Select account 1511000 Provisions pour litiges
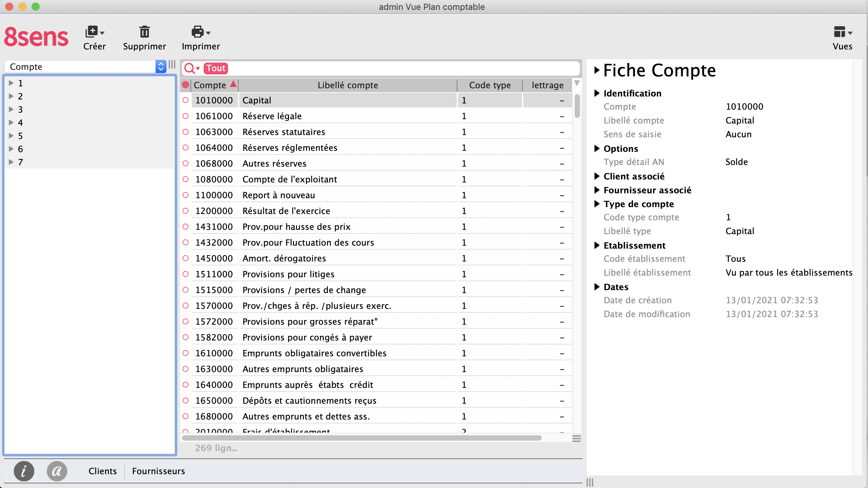The image size is (868, 488). point(382,275)
